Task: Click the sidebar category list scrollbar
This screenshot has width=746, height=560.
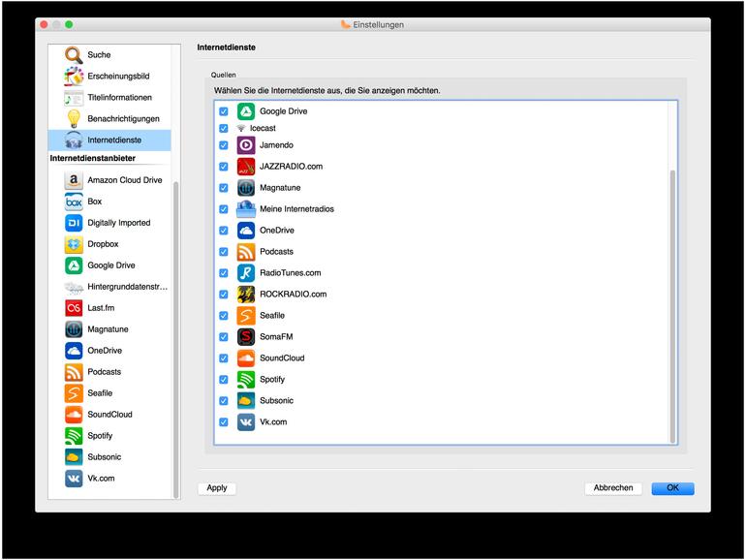Action: coord(175,340)
